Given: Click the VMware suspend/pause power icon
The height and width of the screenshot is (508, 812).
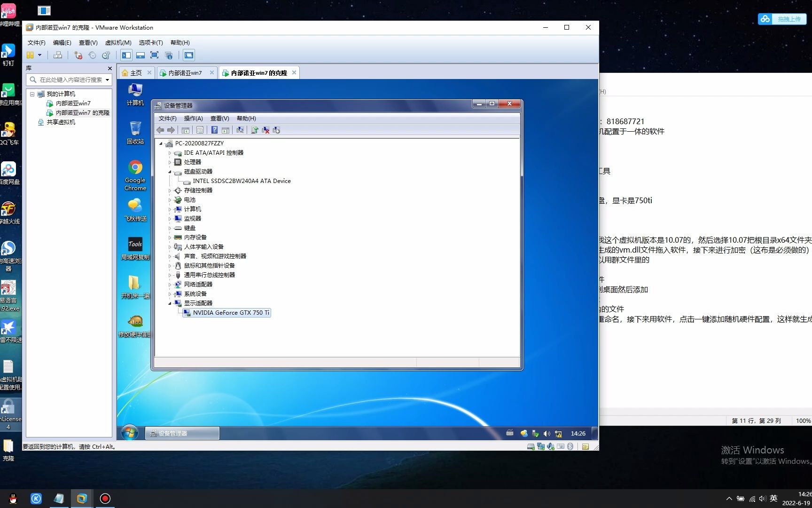Looking at the screenshot, I should (x=30, y=55).
